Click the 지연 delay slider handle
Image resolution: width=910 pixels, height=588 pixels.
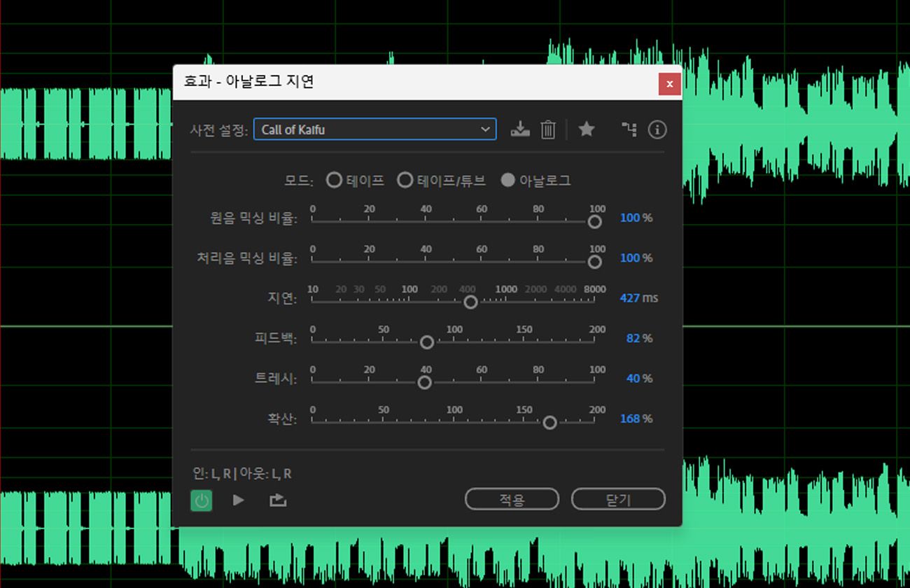click(x=470, y=302)
